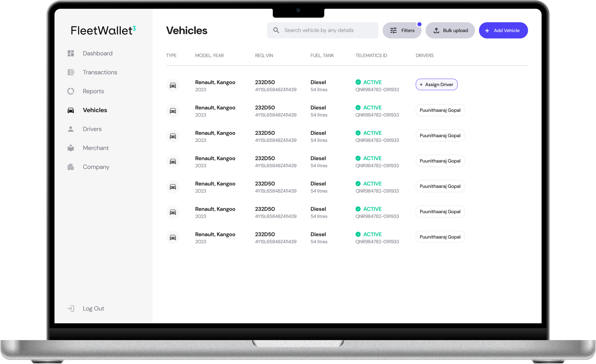Go to the Transactions page
The height and width of the screenshot is (364, 596).
100,72
